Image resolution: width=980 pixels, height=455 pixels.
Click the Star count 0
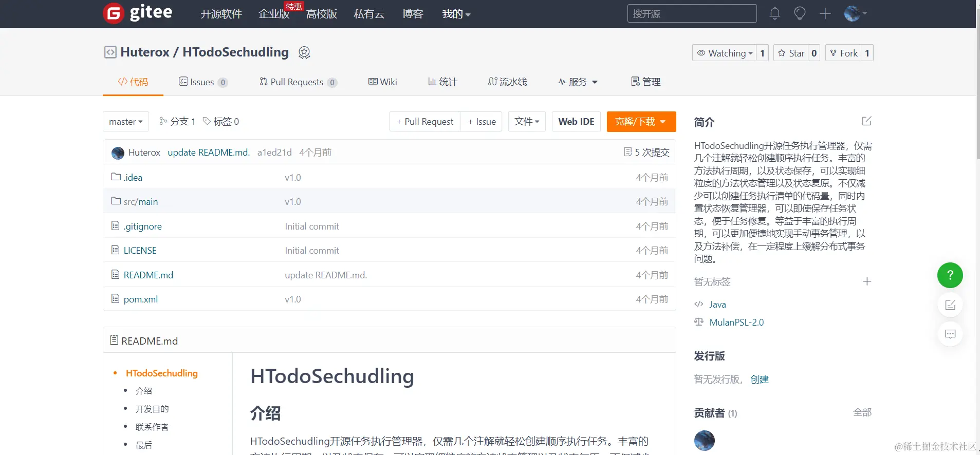click(x=814, y=53)
